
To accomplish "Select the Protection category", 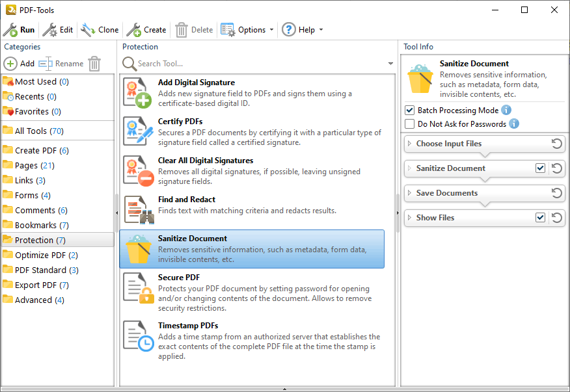I will coord(58,240).
